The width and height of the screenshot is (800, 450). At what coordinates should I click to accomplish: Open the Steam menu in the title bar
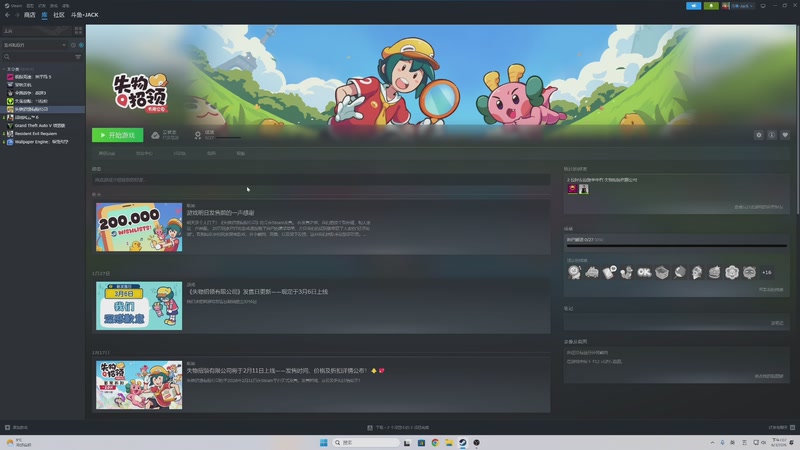(14, 6)
